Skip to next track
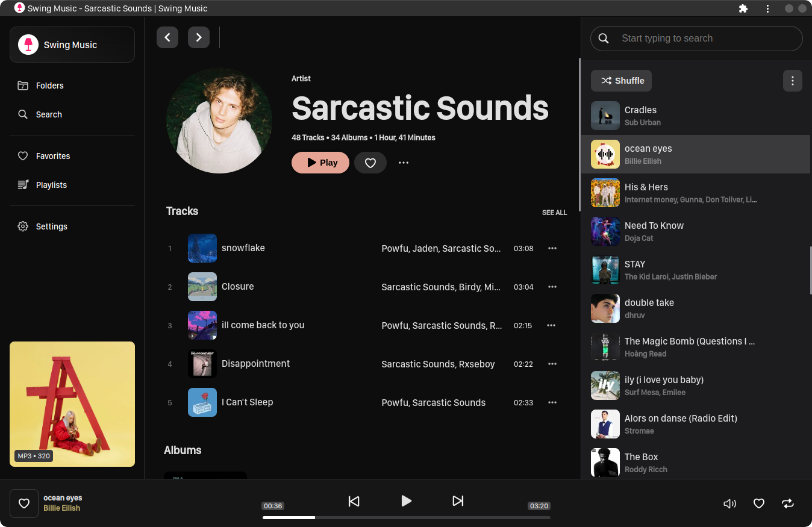Viewport: 812px width, 527px height. pyautogui.click(x=458, y=501)
